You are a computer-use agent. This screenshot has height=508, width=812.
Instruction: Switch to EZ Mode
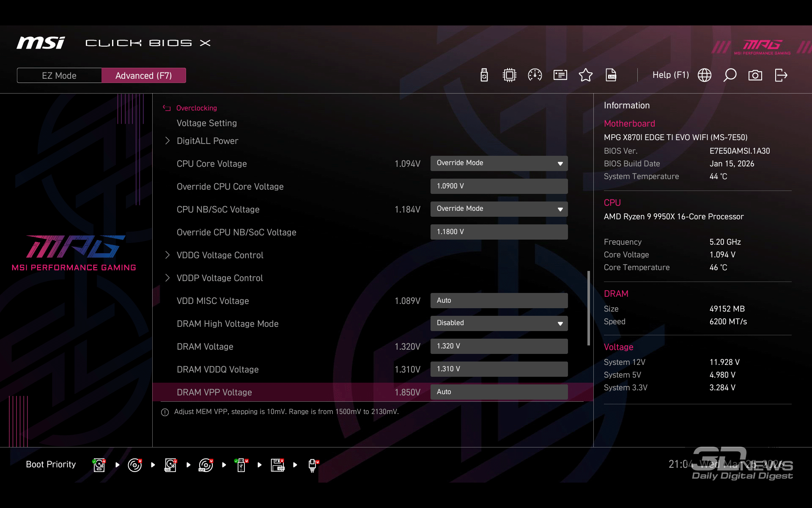[x=59, y=75]
